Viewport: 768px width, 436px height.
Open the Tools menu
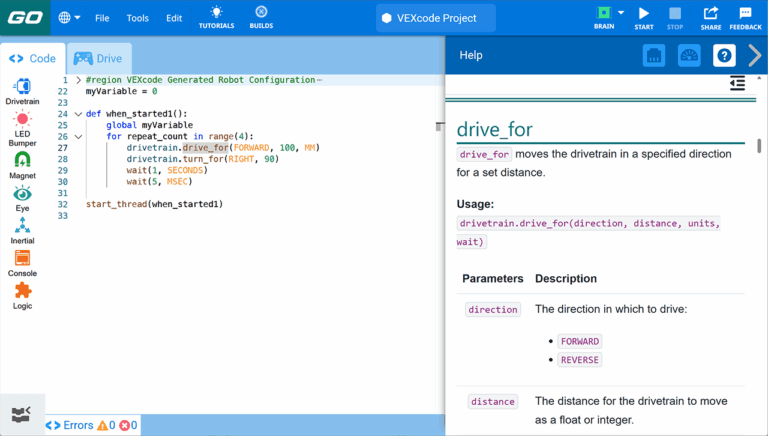[x=137, y=18]
